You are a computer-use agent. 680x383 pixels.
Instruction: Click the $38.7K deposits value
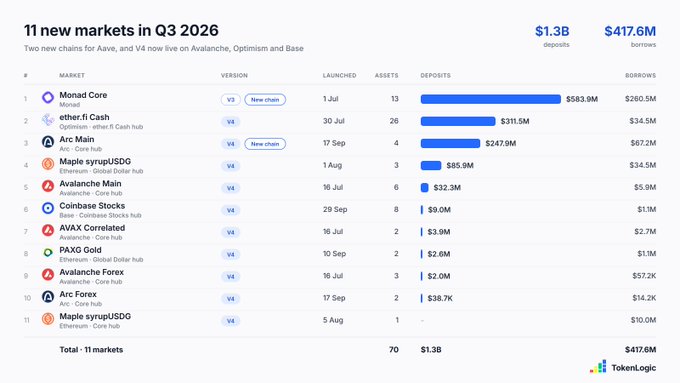[440, 298]
